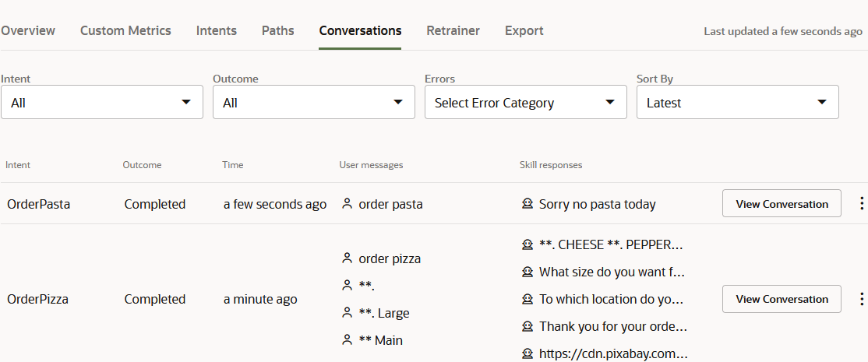
Task: Open the Export tab
Action: click(x=524, y=31)
